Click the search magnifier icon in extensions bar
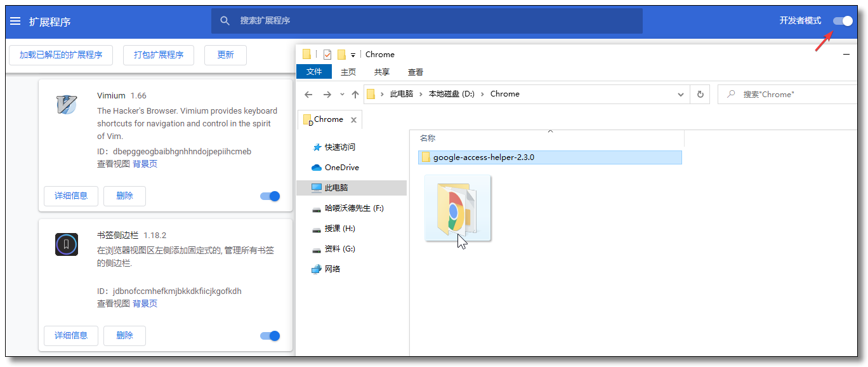The image size is (868, 367). point(225,21)
